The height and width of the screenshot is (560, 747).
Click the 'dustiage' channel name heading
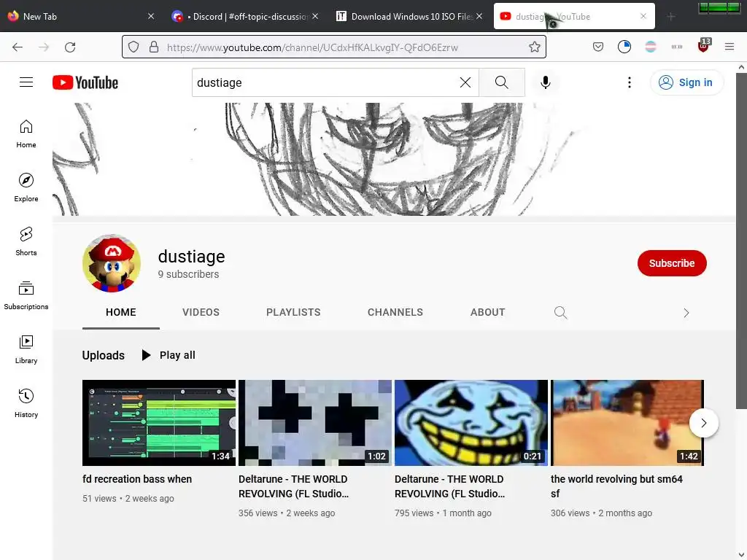point(192,256)
